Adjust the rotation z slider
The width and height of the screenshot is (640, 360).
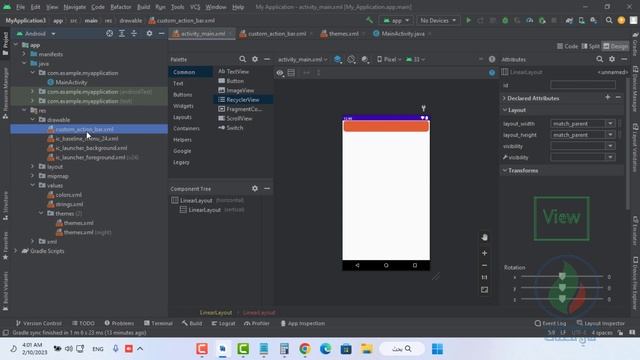click(562, 299)
